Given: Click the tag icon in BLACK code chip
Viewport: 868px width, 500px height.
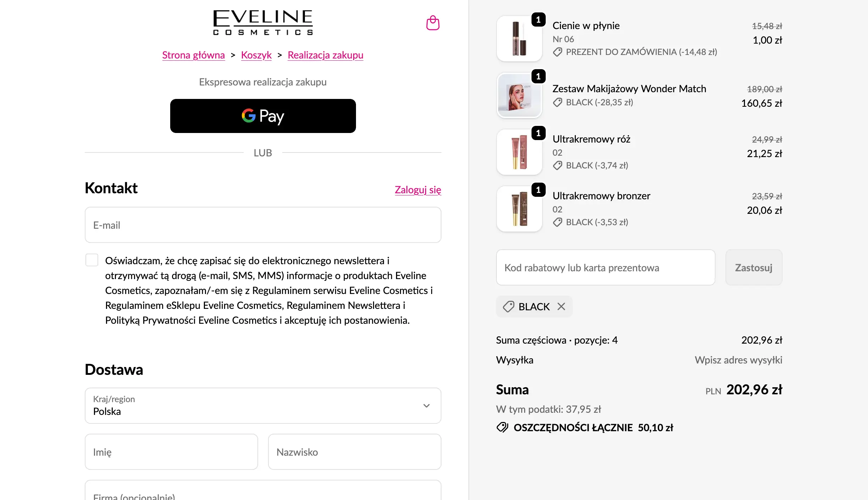Looking at the screenshot, I should click(x=508, y=306).
